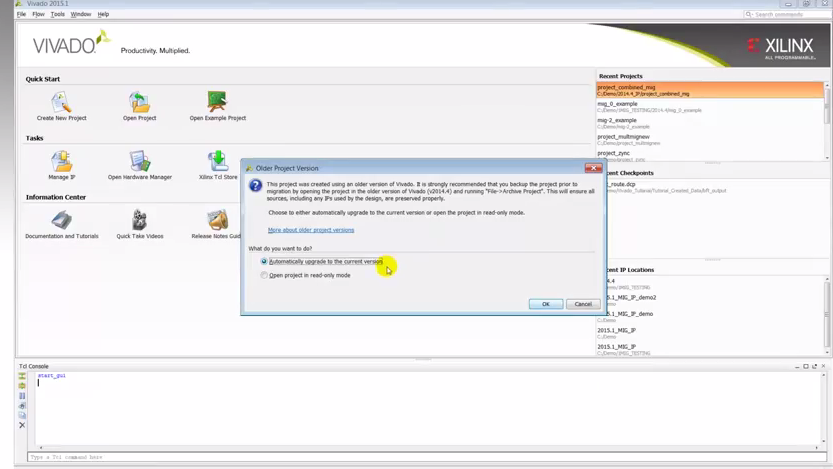Select recent project project_combined_mig

pos(710,90)
